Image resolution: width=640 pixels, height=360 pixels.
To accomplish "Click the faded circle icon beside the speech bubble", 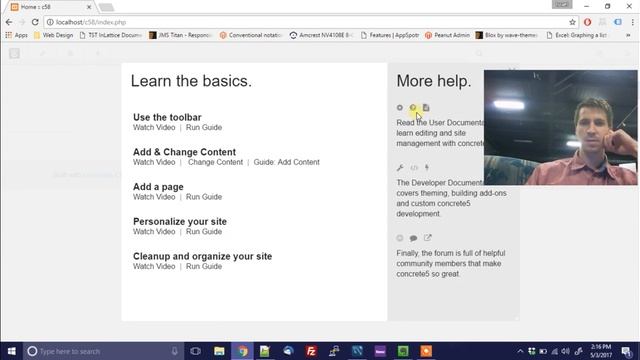I will coord(400,238).
